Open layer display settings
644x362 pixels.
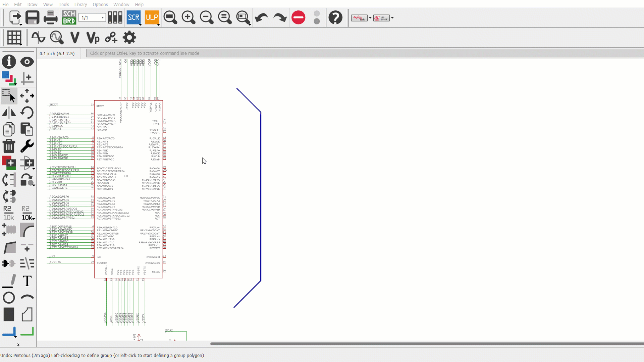click(9, 78)
